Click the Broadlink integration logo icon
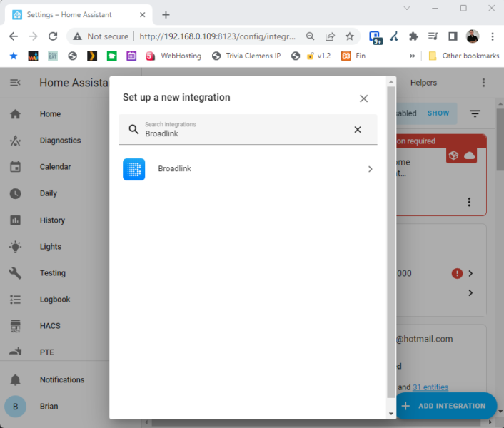504x428 pixels. [x=133, y=169]
